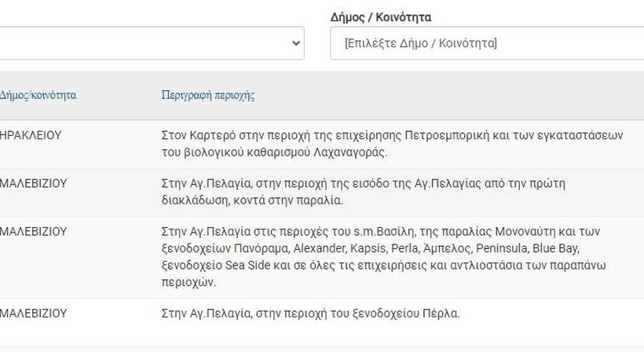Open the Επιλέξτε Δήμο / Κοινότητα dropdown
Image resolution: width=644 pixels, height=352 pixels.
pos(485,43)
